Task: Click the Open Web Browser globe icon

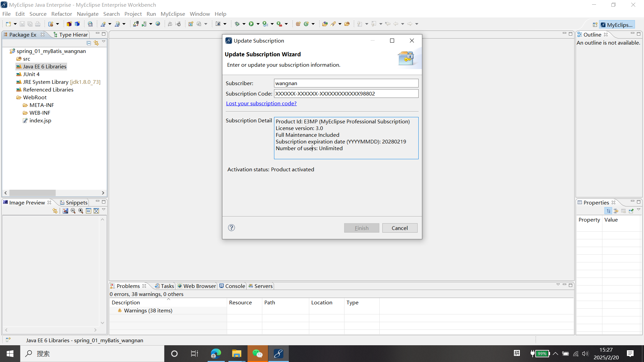Action: tap(158, 24)
